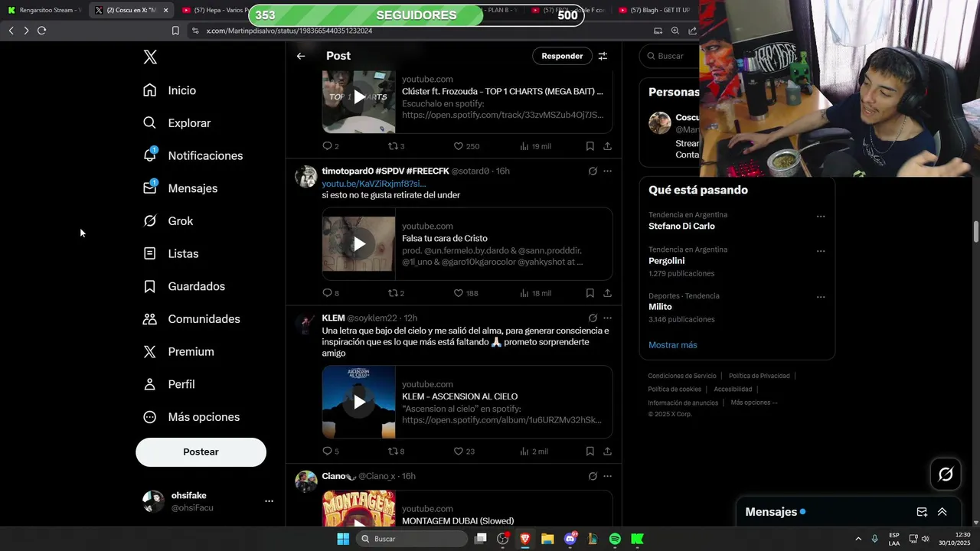Open Guardados bookmarks
980x551 pixels.
tap(184, 286)
